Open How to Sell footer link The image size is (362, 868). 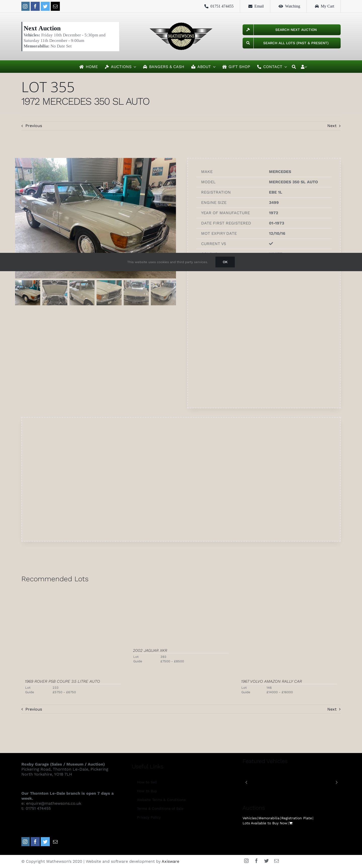[x=147, y=782]
